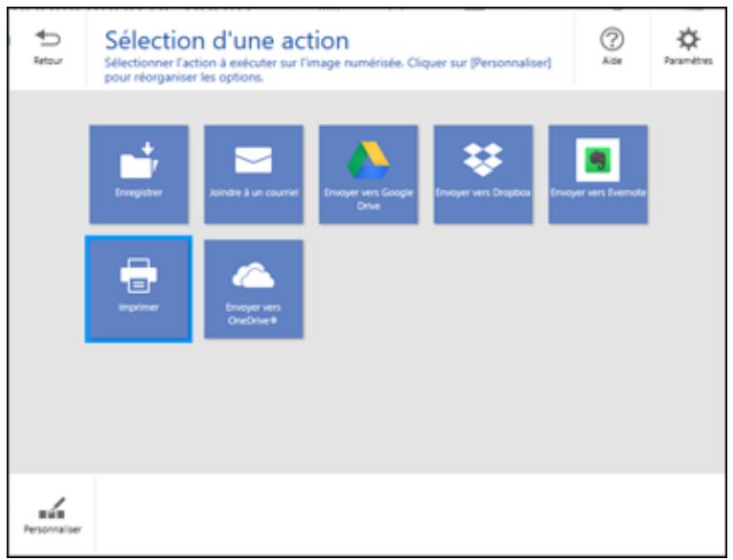Open Paramètres gear settings
The width and height of the screenshot is (733, 560).
(x=688, y=47)
